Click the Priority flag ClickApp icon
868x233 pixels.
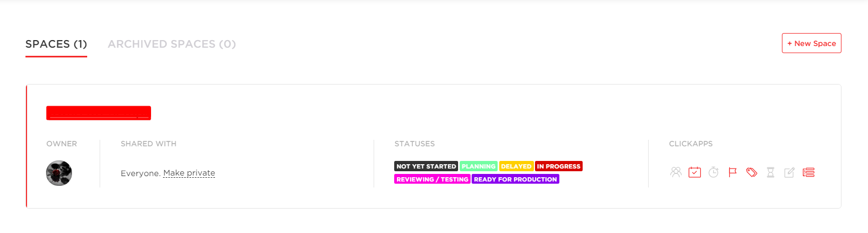733,172
